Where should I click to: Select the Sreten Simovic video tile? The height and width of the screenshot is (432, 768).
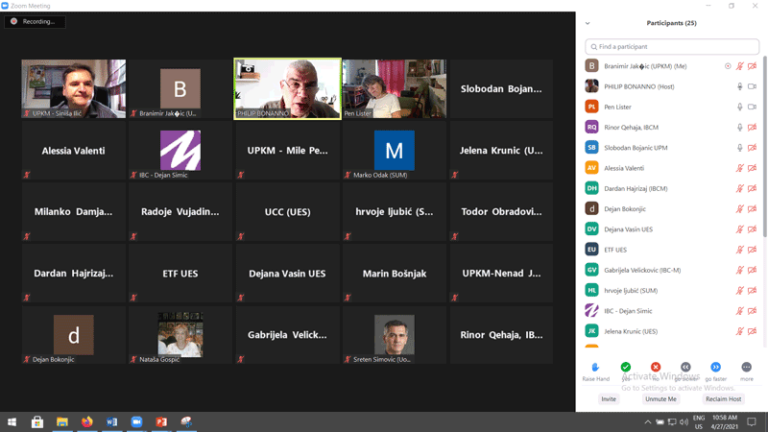(394, 335)
